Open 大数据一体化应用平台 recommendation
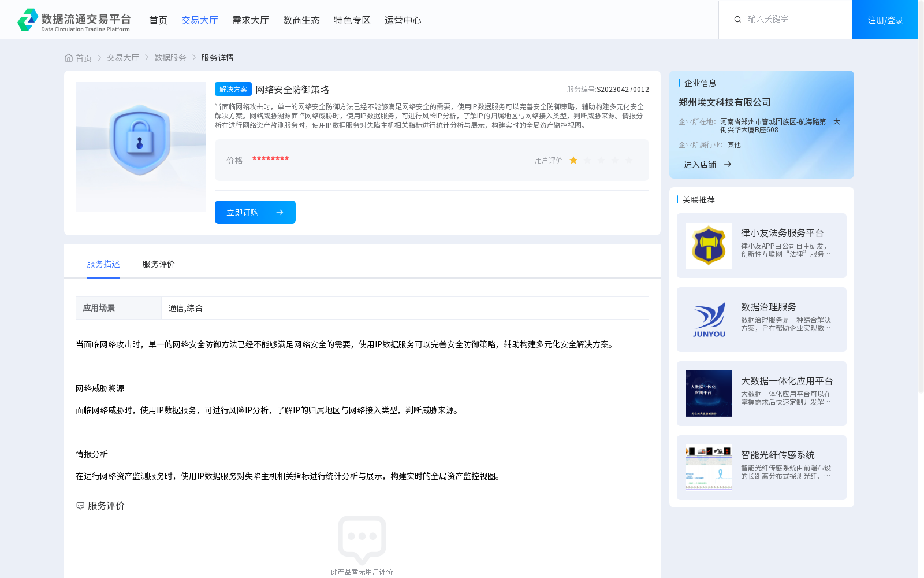Viewport: 924px width, 578px height. pos(762,394)
